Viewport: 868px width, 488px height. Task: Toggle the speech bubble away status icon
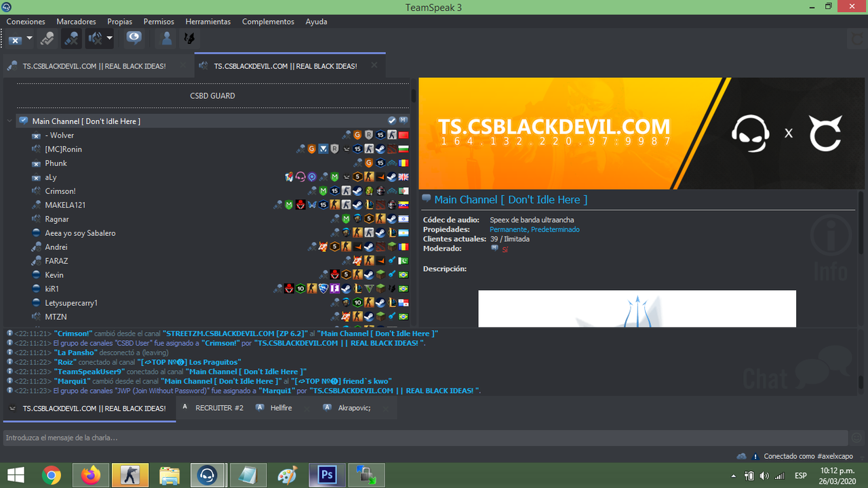134,39
